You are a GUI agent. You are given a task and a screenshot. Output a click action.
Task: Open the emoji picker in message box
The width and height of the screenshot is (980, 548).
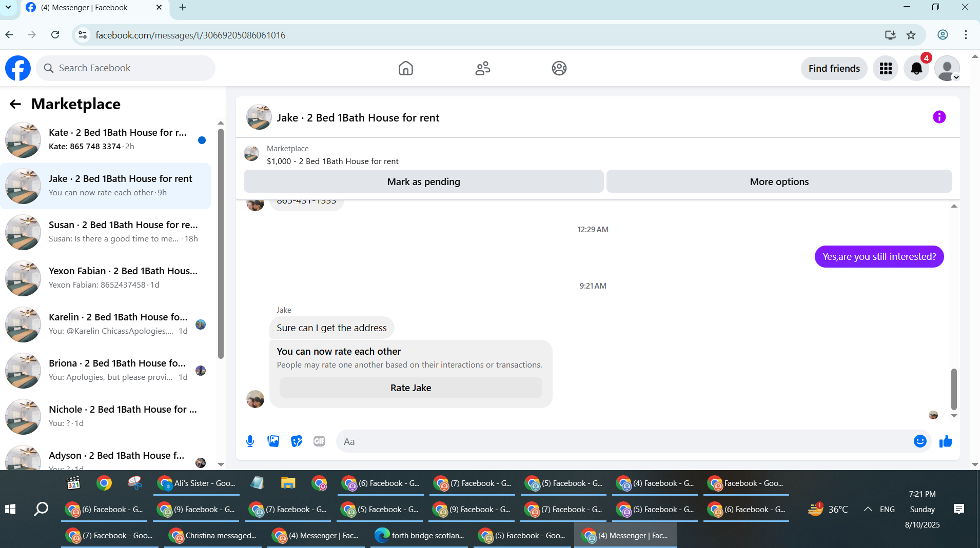tap(920, 441)
